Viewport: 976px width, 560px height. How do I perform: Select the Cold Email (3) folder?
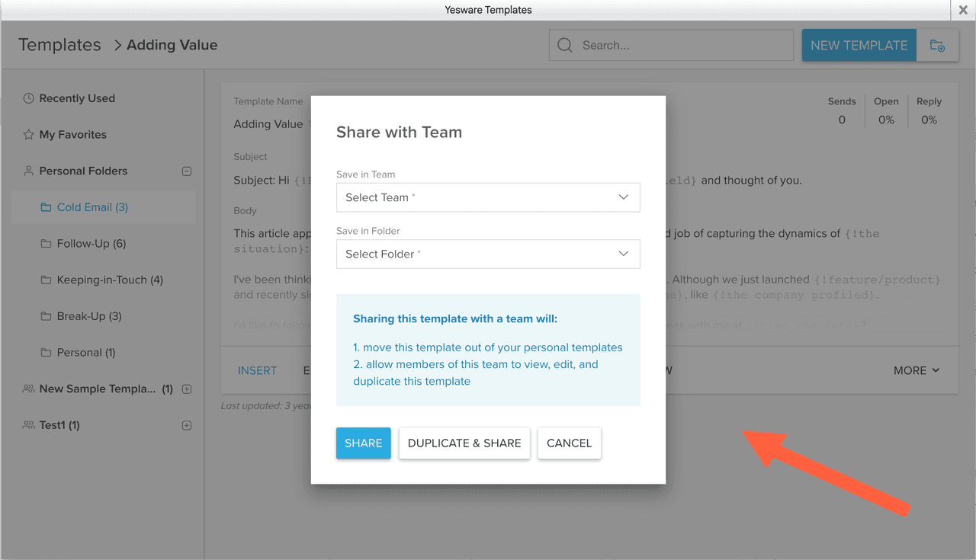pyautogui.click(x=104, y=207)
